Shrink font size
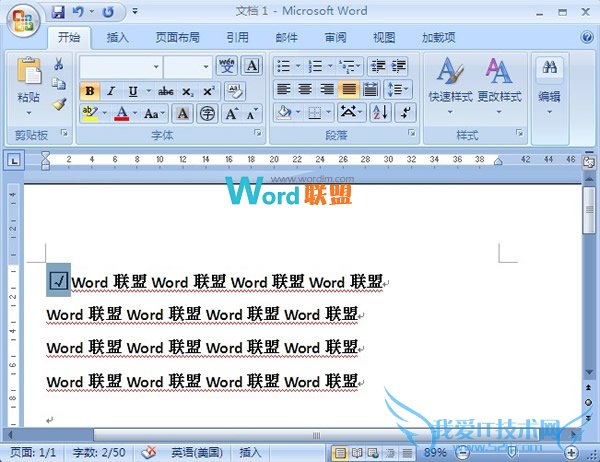Screen dimensions: 600x462 point(252,114)
